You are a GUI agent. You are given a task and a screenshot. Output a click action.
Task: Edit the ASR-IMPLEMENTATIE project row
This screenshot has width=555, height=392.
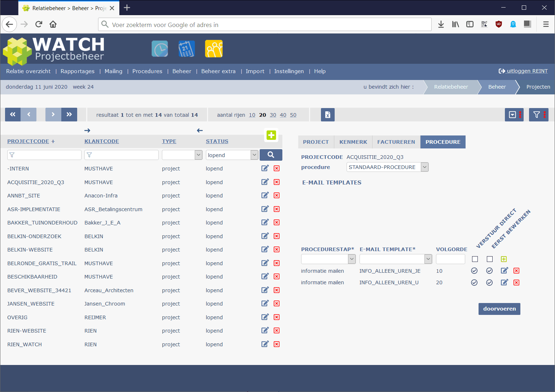click(x=265, y=209)
